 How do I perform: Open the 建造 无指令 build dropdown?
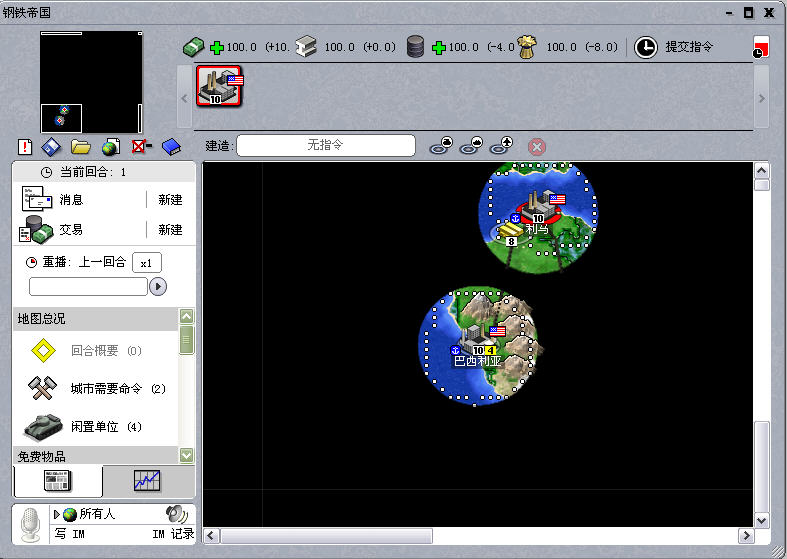326,146
